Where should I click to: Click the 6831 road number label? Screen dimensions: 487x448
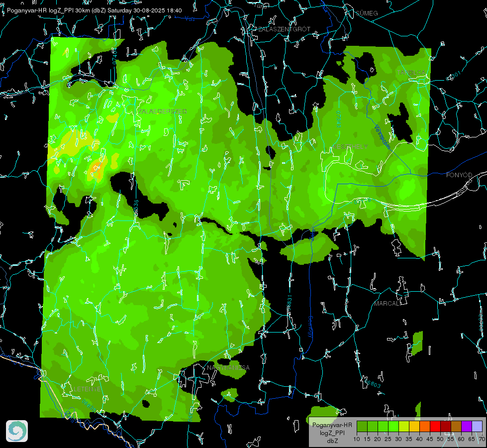pos(290,303)
